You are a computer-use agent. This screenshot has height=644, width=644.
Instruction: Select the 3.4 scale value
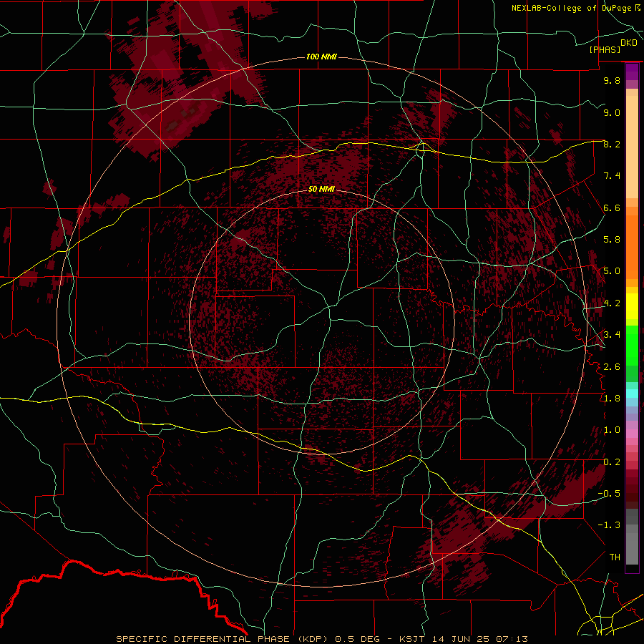click(612, 335)
